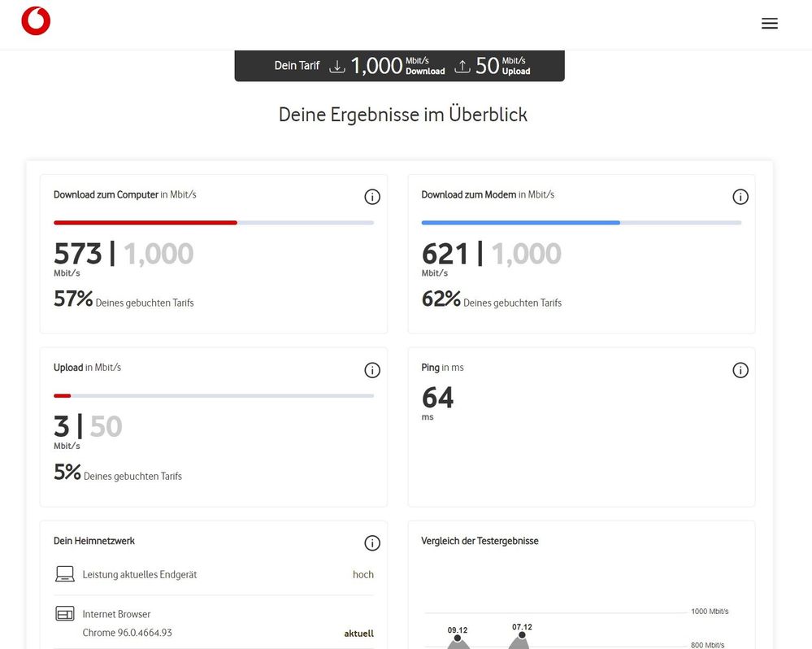Click the 62% Deines gebuchten Tarifs text

(x=492, y=299)
